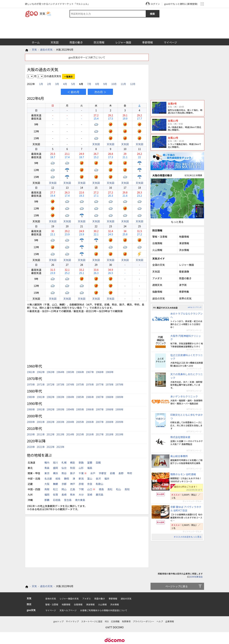Open the 季節情報 navigation menu item

coord(147,42)
